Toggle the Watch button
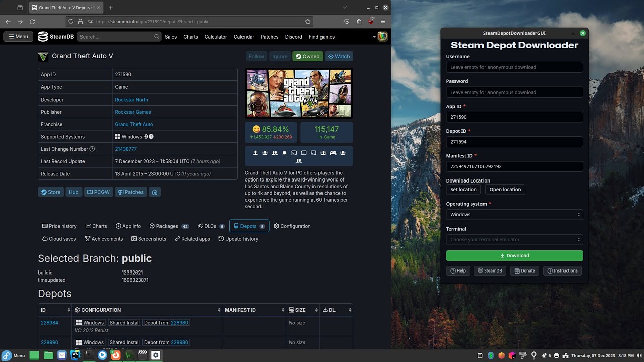 [x=339, y=56]
